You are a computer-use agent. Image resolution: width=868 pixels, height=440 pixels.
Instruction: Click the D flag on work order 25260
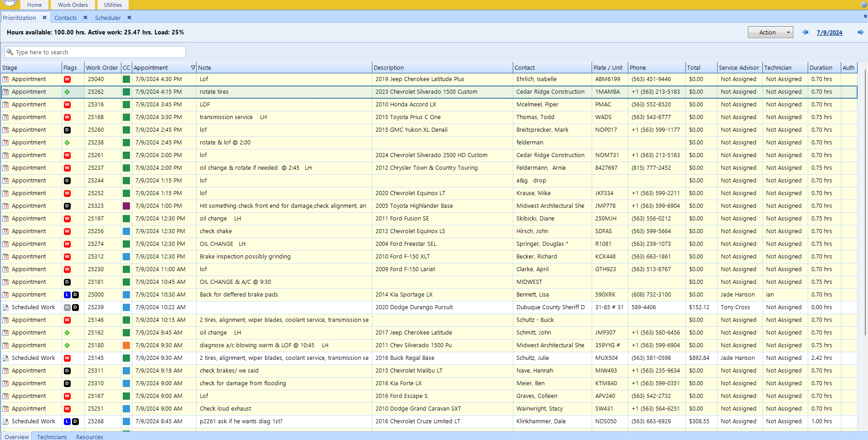[67, 130]
